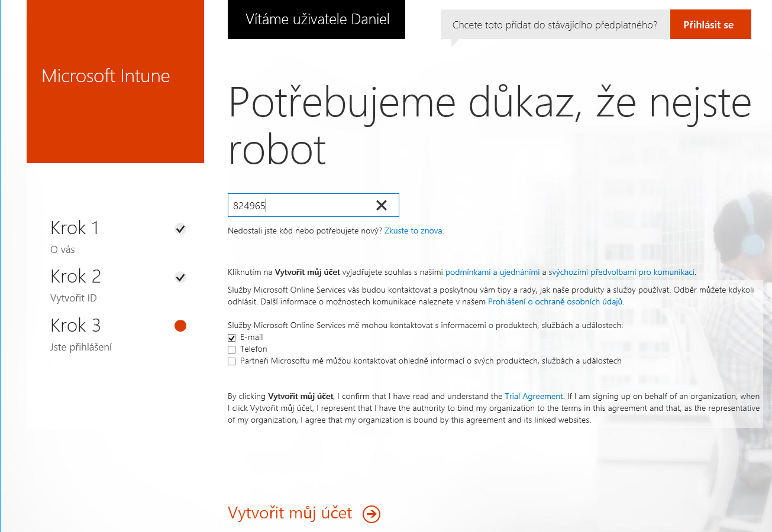
Task: Open výchozími předvolbami pro komunikaci link
Action: [622, 273]
